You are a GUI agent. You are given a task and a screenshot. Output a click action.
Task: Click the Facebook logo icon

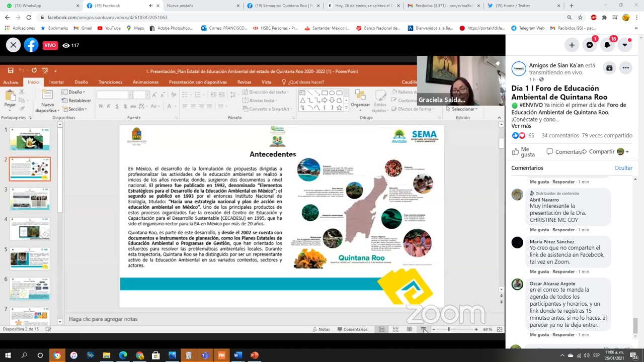31,45
